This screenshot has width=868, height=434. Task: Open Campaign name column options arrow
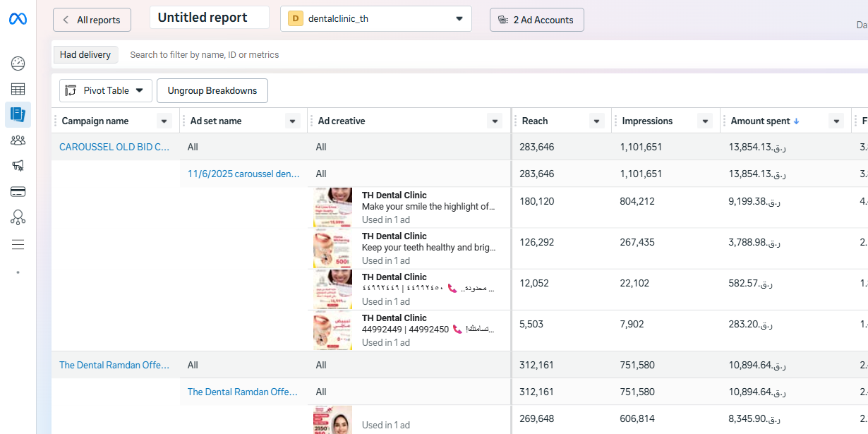pyautogui.click(x=164, y=121)
